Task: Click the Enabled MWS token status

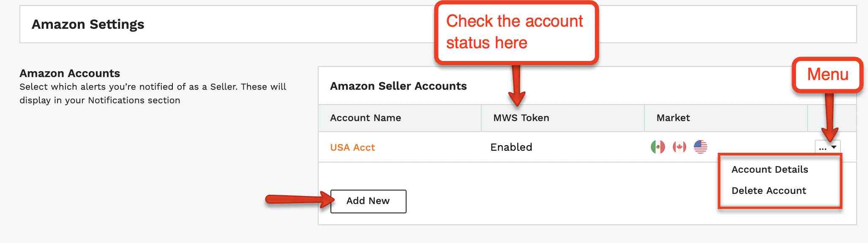Action: pos(511,147)
